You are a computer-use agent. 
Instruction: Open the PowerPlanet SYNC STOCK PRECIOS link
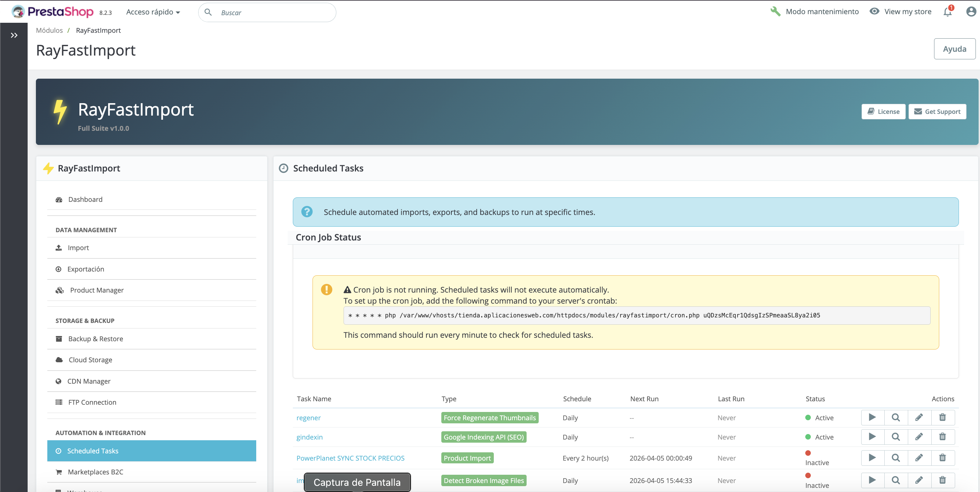click(350, 458)
